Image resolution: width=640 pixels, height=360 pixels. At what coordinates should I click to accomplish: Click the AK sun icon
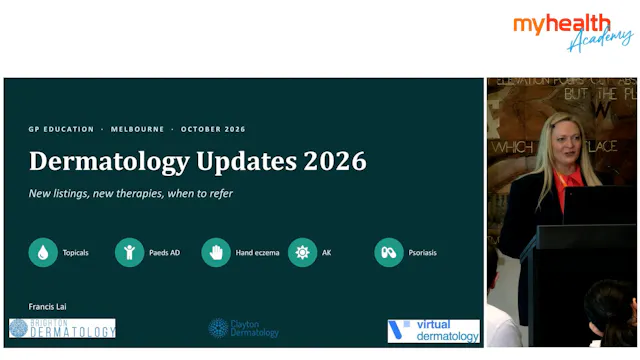click(302, 253)
